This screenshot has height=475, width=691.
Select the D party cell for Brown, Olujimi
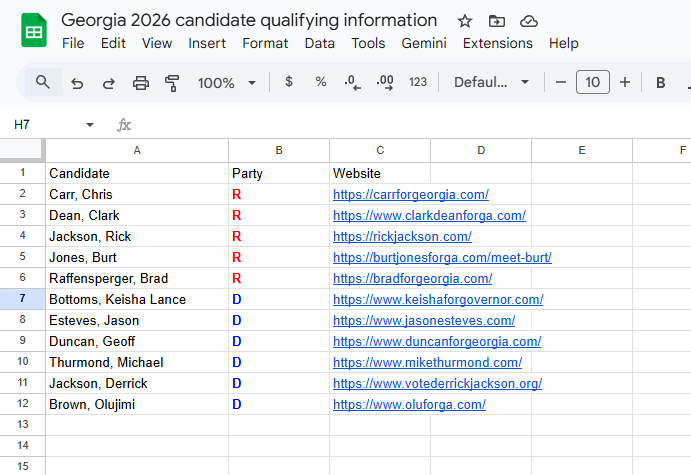click(x=279, y=404)
